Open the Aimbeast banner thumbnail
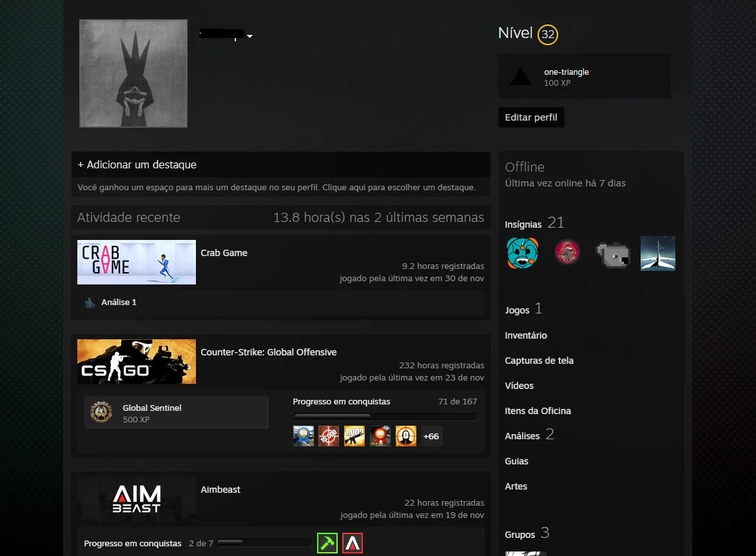The image size is (756, 556). click(x=137, y=499)
